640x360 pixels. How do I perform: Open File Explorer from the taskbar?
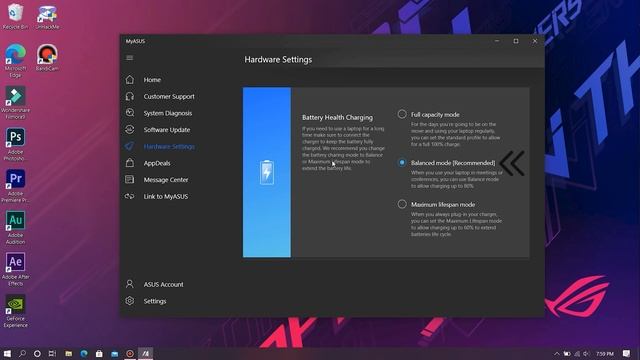click(x=69, y=353)
